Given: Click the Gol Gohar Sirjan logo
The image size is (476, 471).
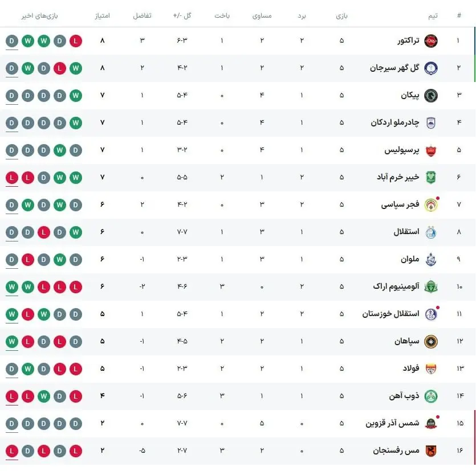Looking at the screenshot, I should (x=430, y=68).
